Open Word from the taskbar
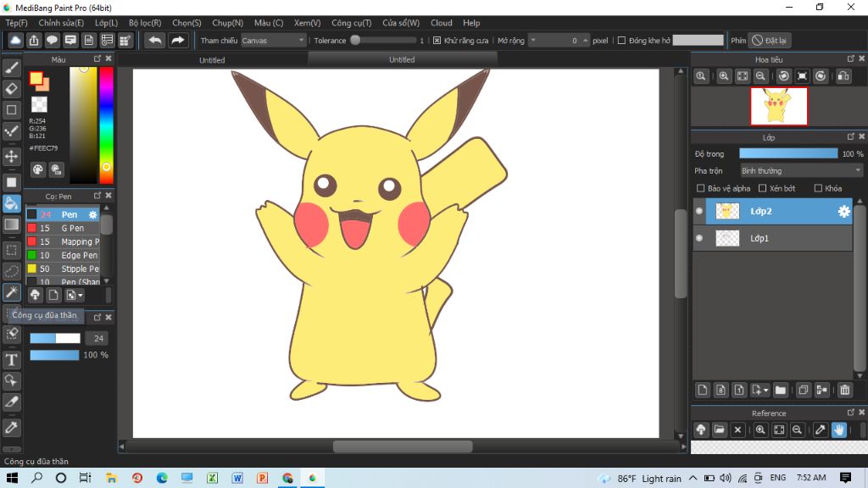Screen dimensions: 868x488 [237, 478]
